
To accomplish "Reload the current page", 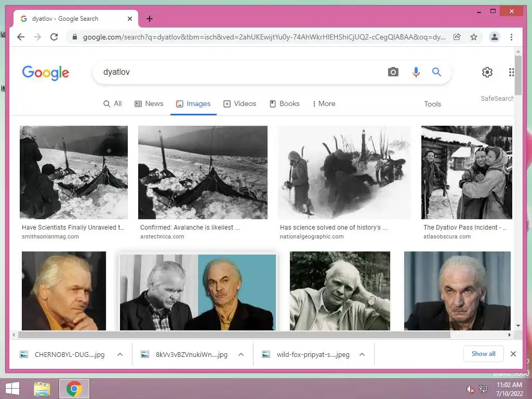I will tap(54, 37).
